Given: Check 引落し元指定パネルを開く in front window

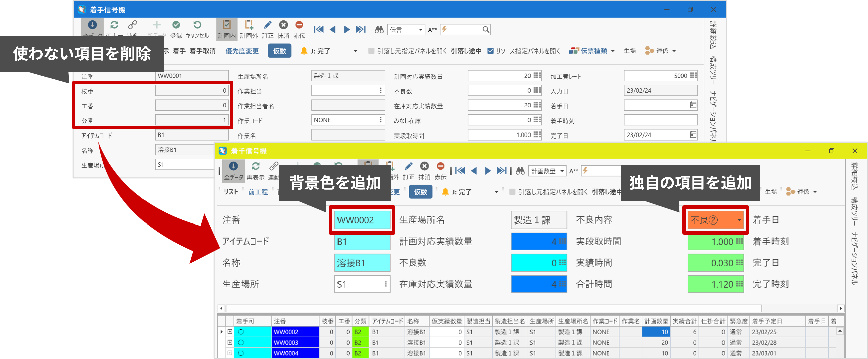Looking at the screenshot, I should (x=512, y=192).
